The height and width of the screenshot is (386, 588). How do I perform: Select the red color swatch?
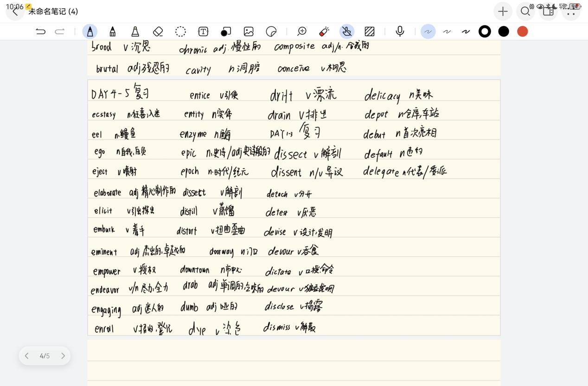[x=523, y=32]
